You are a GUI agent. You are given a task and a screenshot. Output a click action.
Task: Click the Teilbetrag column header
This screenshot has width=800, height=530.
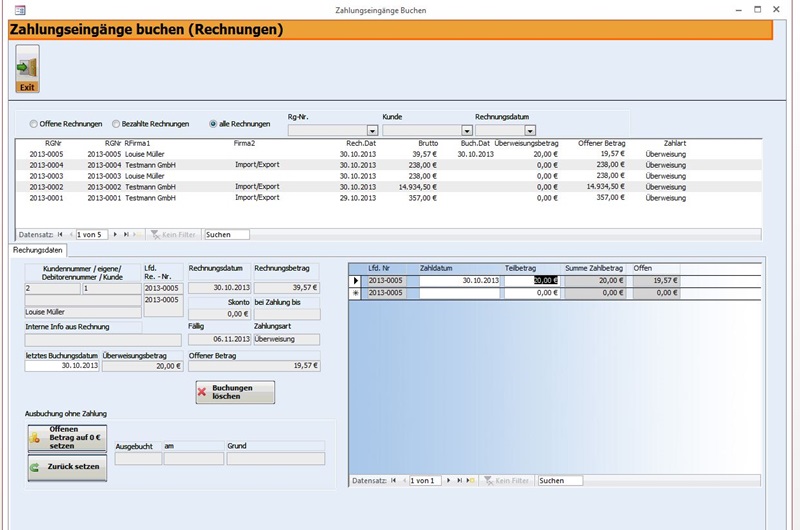point(520,268)
